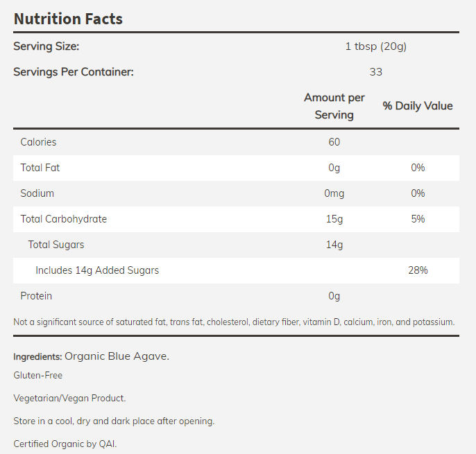Click the 28% added sugars daily value

(x=418, y=270)
